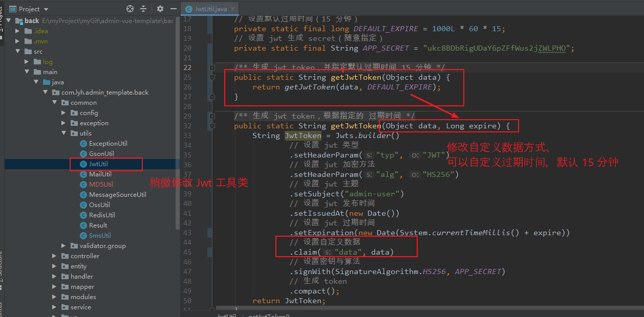
Task: Select MD5Util in the project tree
Action: 101,185
